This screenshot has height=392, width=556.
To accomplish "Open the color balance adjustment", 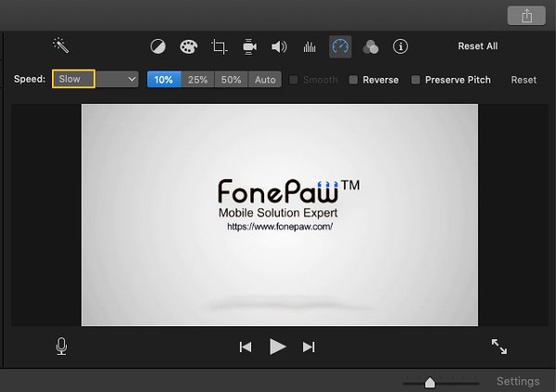I will tap(158, 46).
